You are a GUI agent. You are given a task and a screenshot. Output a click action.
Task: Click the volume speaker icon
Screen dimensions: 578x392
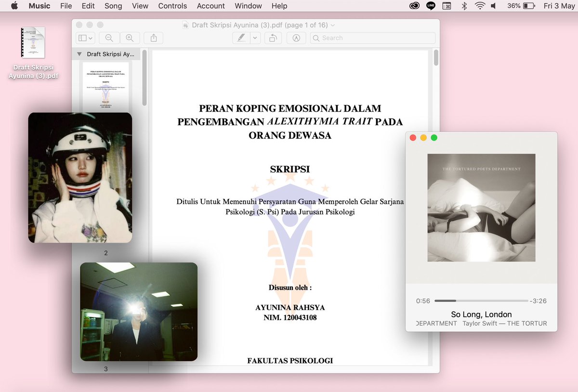494,6
